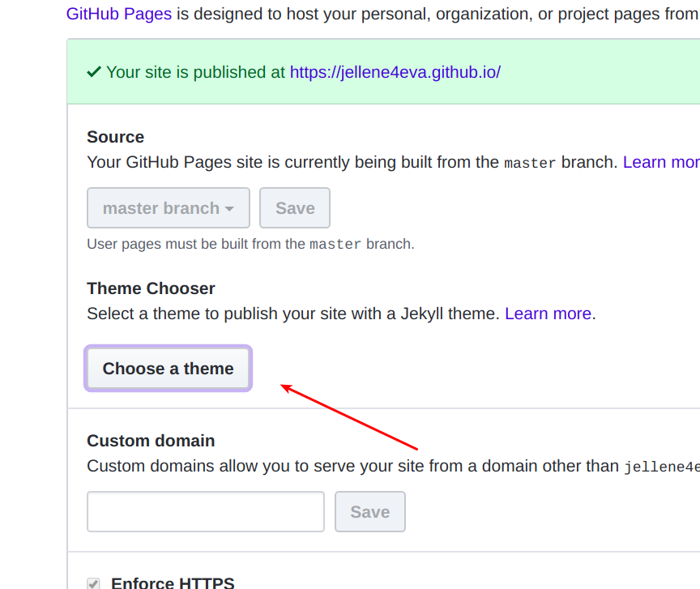The height and width of the screenshot is (589, 700).
Task: Click the Choose a theme button
Action: 168,369
